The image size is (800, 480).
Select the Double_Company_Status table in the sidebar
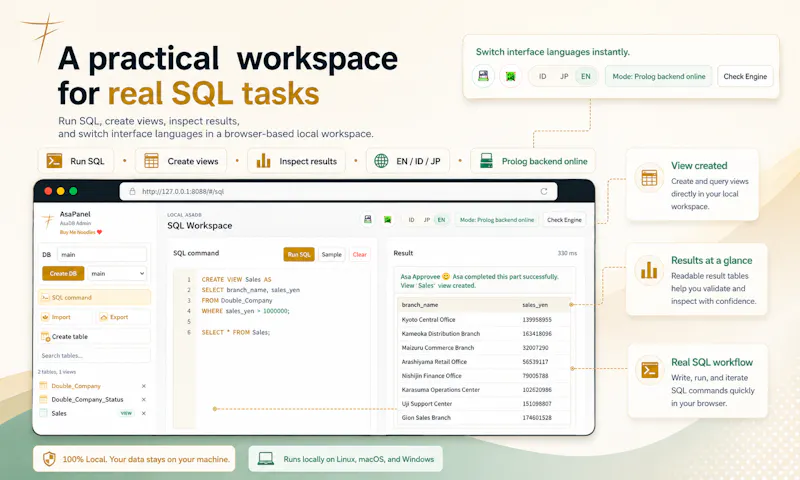[87, 399]
